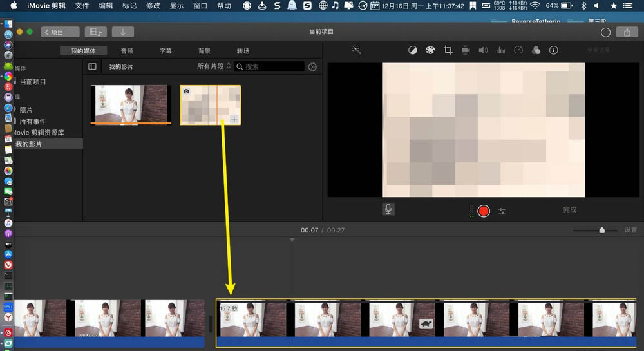Click the circular progress indicator in toolbar
The image size is (644, 351).
(605, 32)
